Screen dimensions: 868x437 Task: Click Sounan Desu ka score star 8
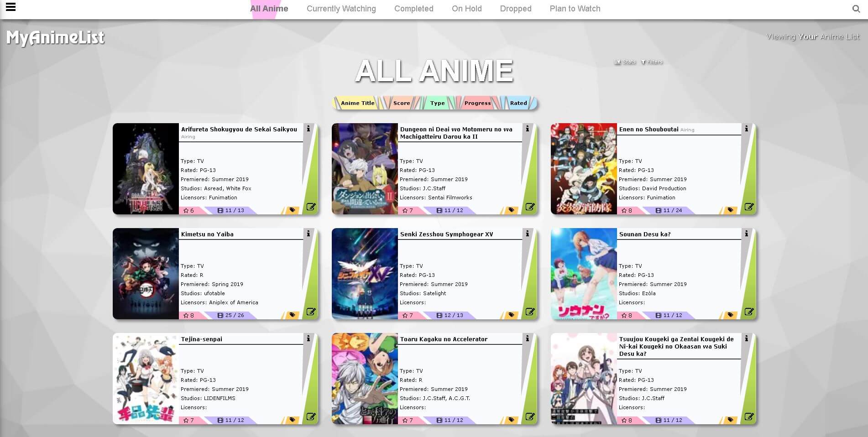tap(627, 315)
